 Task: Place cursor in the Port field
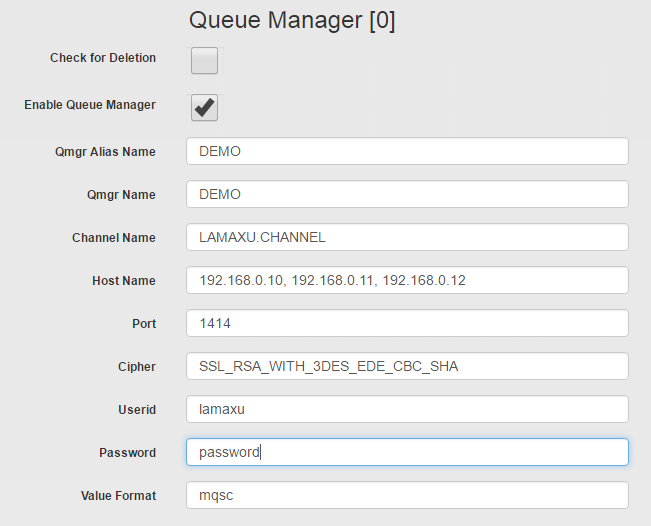coord(407,323)
